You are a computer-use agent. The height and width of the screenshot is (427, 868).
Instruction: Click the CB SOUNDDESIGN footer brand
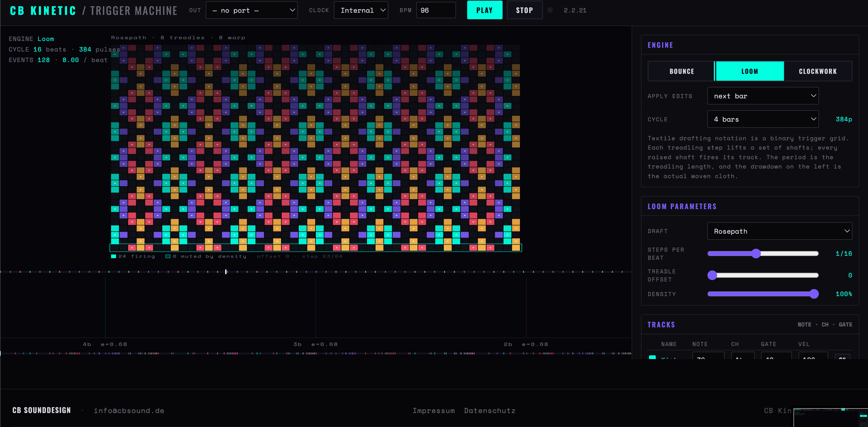point(42,410)
